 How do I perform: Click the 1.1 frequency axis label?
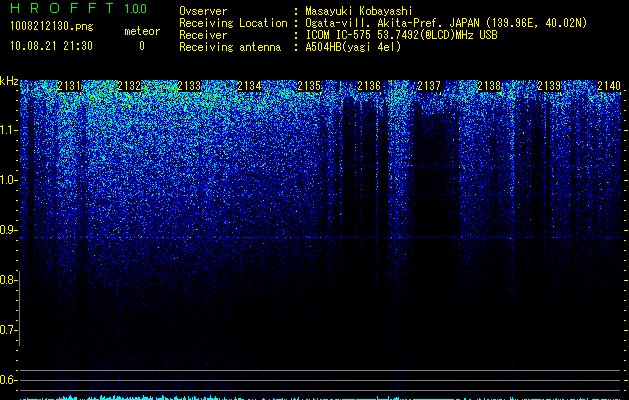(9, 130)
